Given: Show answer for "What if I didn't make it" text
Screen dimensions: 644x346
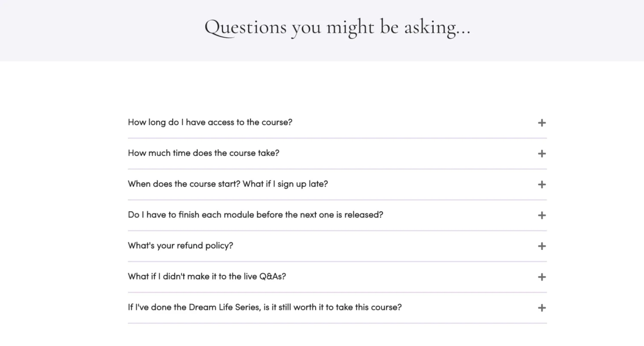Looking at the screenshot, I should point(207,277).
